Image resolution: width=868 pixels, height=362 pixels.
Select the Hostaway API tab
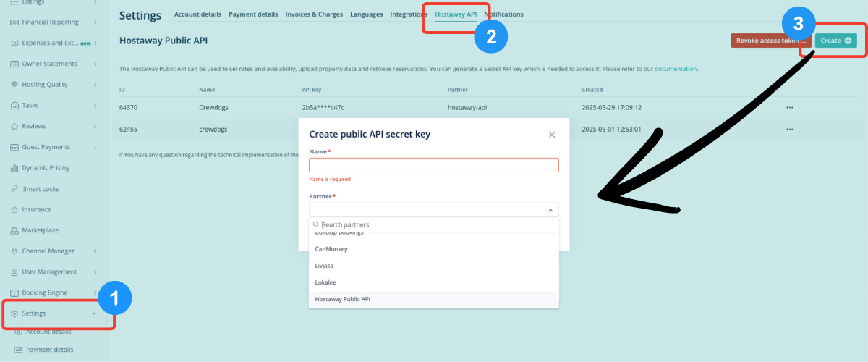click(x=456, y=14)
